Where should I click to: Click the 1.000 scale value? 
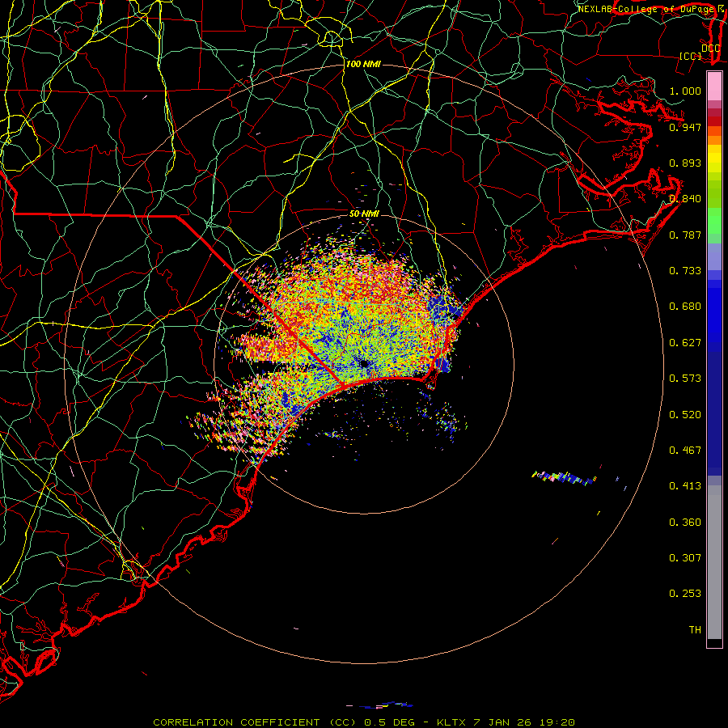tap(685, 91)
